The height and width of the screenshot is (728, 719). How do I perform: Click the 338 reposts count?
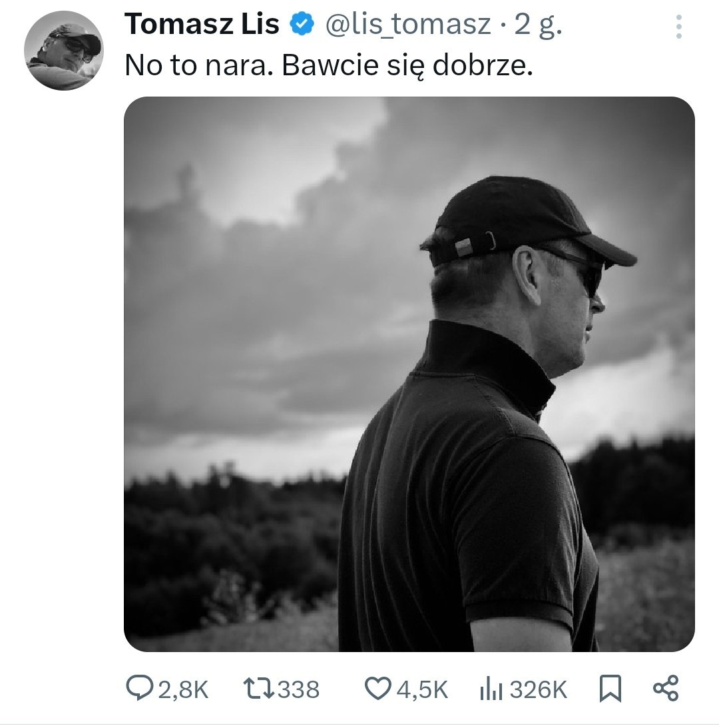(298, 690)
